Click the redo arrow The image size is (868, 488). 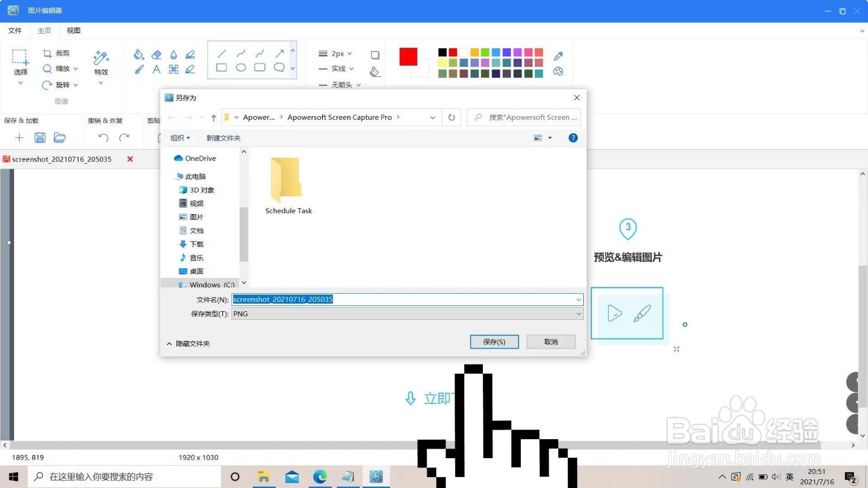(124, 138)
